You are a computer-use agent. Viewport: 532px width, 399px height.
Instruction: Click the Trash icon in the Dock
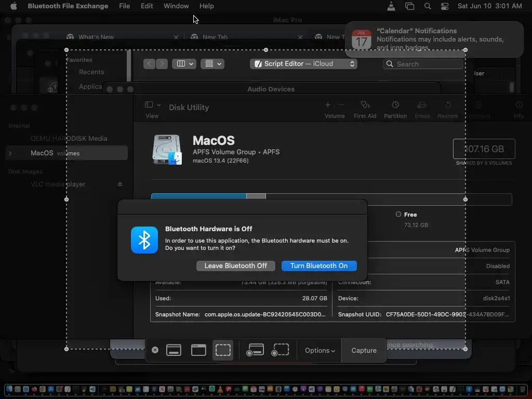(523, 389)
